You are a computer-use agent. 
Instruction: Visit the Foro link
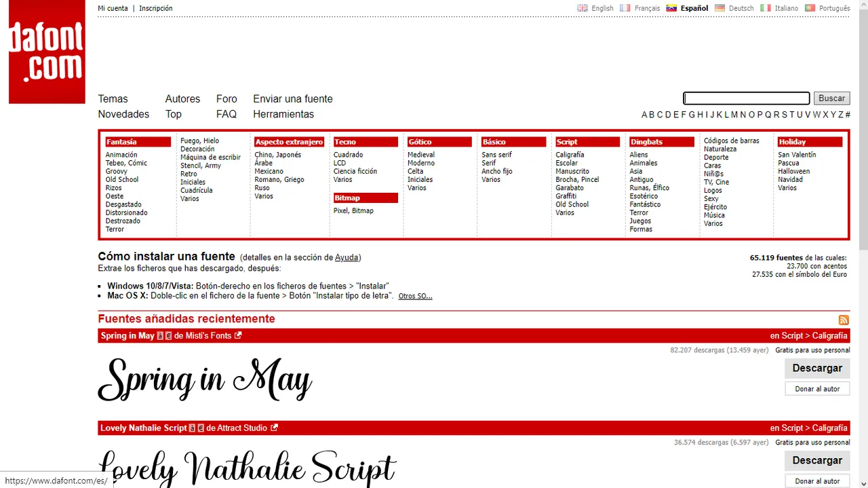click(226, 99)
